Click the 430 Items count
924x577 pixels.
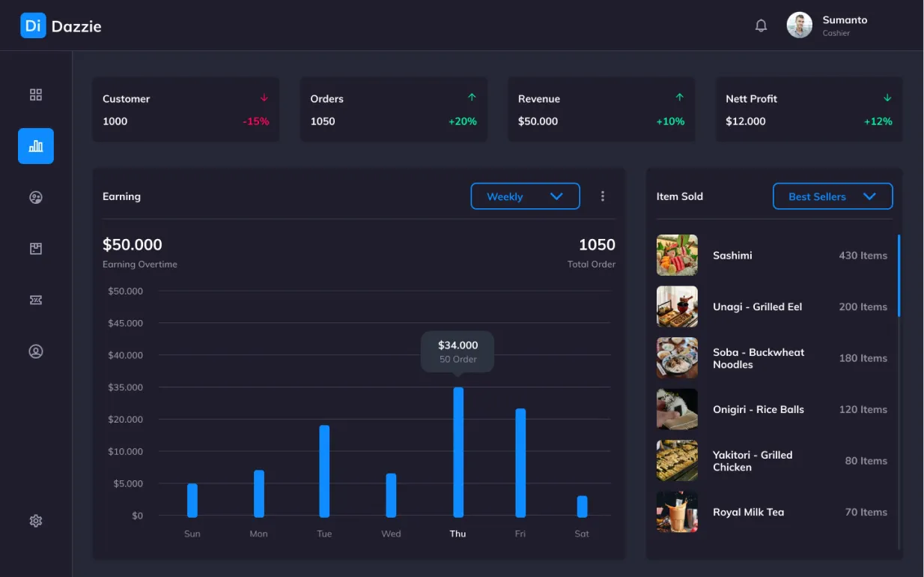[x=863, y=256]
